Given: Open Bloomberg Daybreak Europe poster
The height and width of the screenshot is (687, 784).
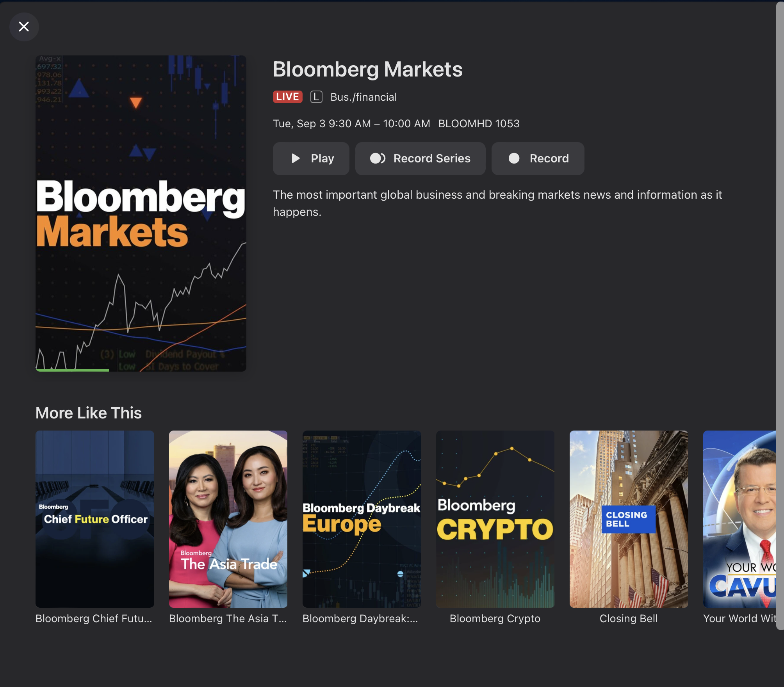Looking at the screenshot, I should tap(362, 519).
